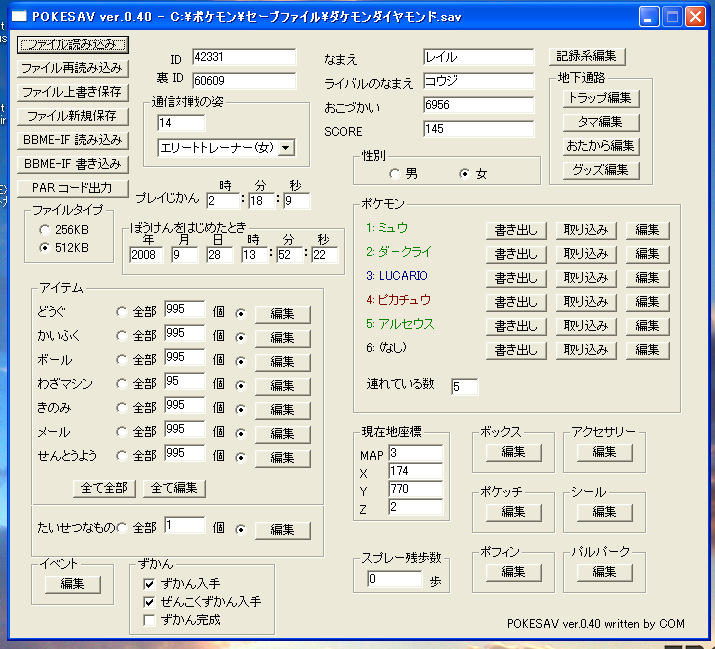Click the 裏 ID input field
Viewport: 715px width, 649px height.
pyautogui.click(x=244, y=81)
